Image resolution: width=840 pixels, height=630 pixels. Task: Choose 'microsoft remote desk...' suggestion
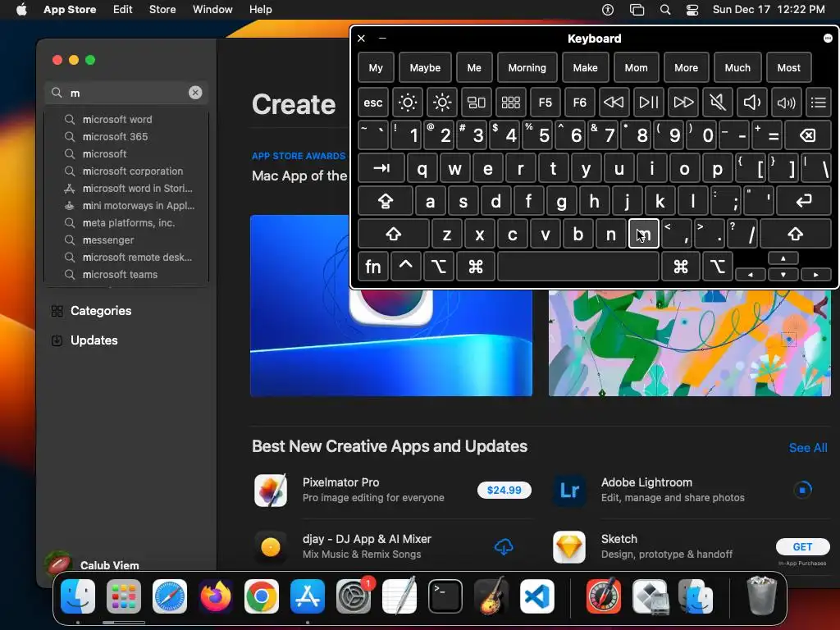point(126,257)
